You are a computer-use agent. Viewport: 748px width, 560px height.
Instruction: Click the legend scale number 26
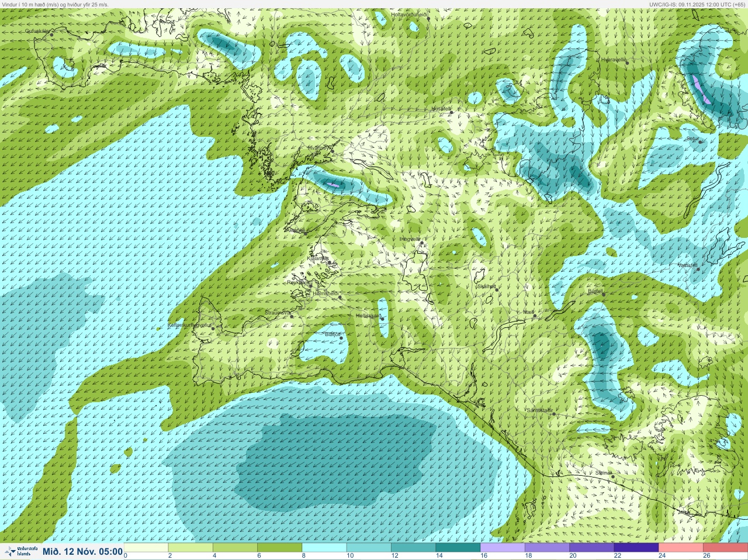(706, 556)
